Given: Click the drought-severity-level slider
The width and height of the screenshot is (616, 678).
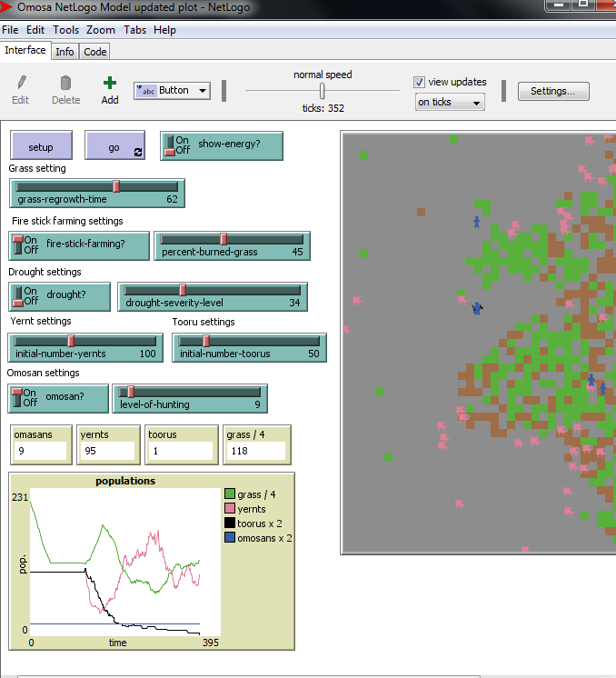Looking at the screenshot, I should (213, 296).
